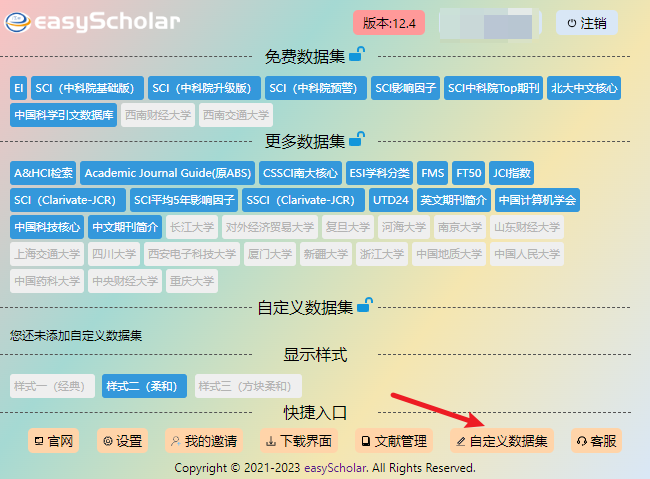
Task: Toggle FMS dataset
Action: (x=432, y=173)
